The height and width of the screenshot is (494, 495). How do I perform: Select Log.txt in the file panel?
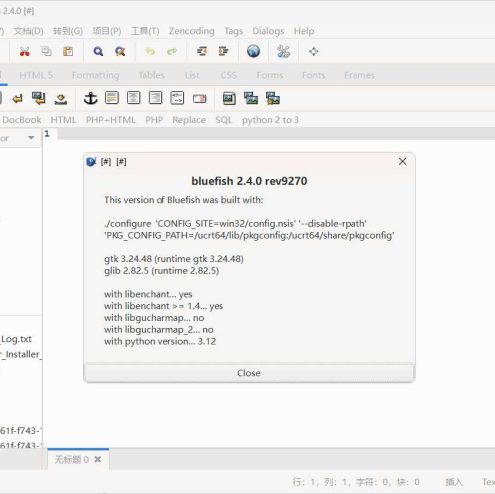16,339
